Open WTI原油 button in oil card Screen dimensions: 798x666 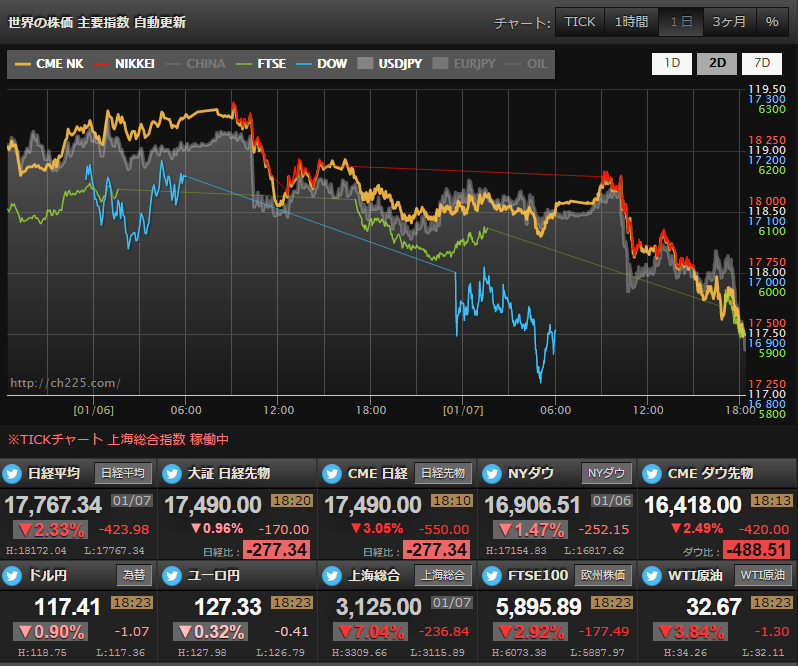pos(762,575)
